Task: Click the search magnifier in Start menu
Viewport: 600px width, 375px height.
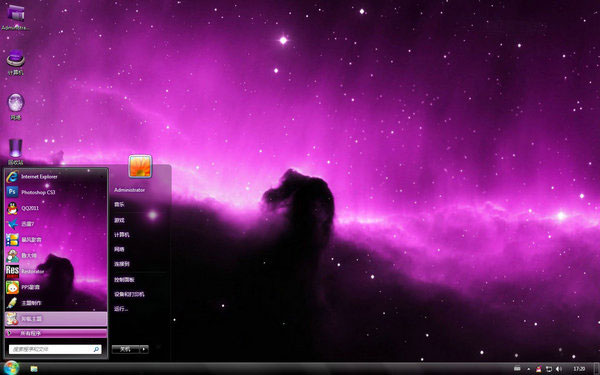Action: 96,349
